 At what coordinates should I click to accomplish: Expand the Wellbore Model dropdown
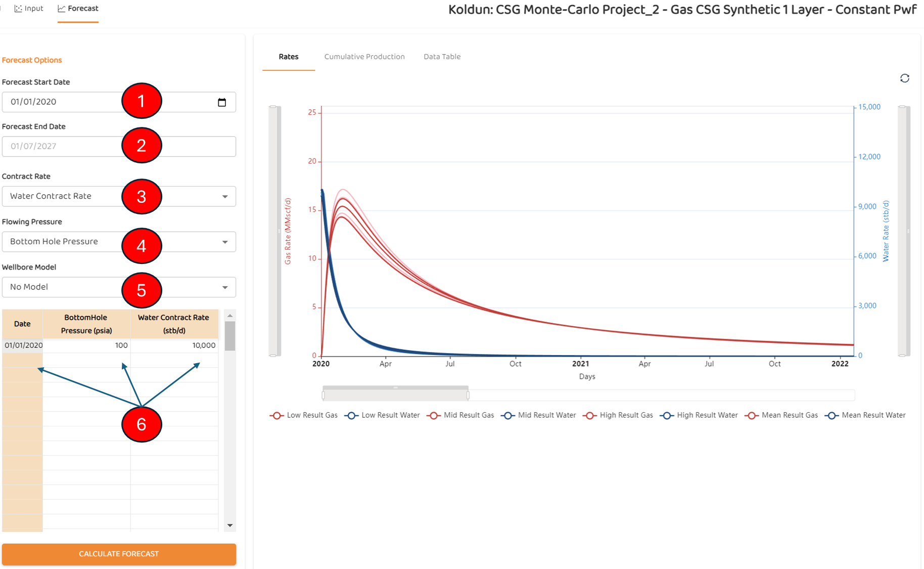(225, 287)
